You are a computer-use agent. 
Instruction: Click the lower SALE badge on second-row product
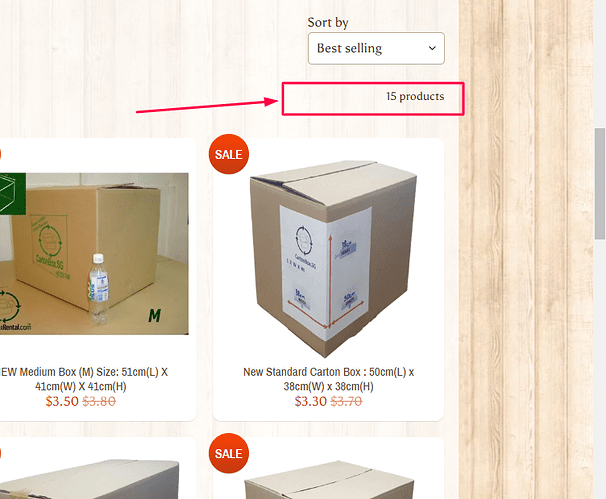coord(229,453)
